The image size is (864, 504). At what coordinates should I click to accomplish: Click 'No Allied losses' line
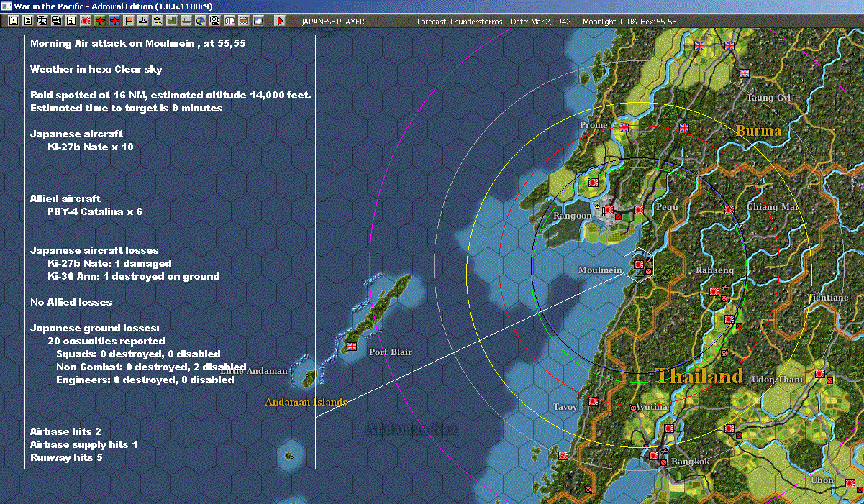pos(71,302)
